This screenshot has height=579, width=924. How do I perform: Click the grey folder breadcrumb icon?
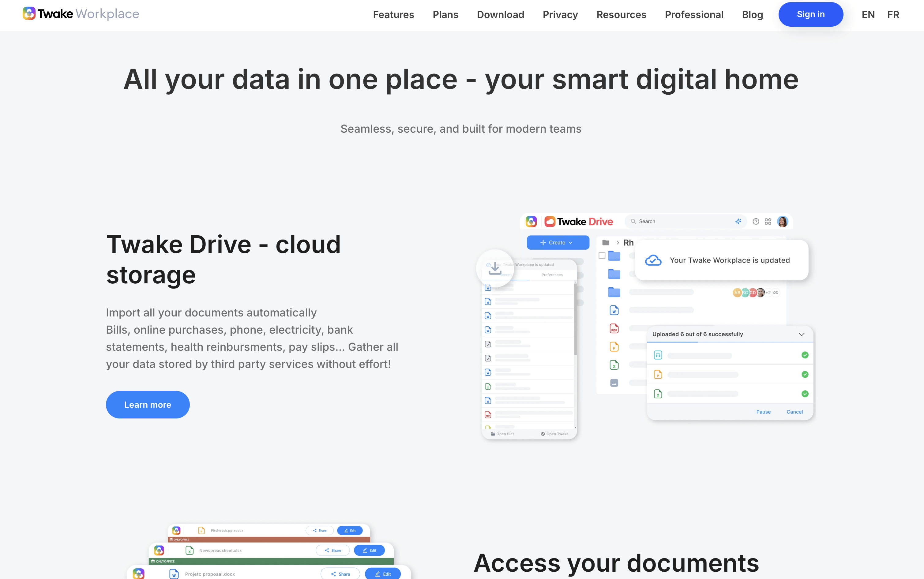606,242
